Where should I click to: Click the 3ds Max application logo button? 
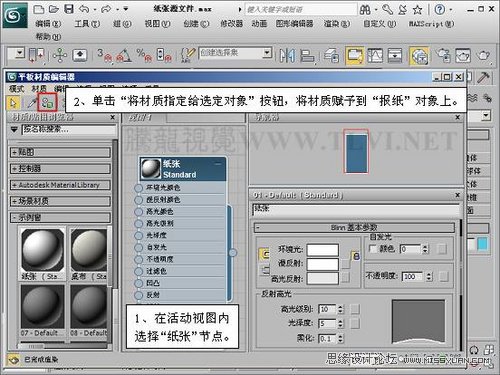pos(15,15)
